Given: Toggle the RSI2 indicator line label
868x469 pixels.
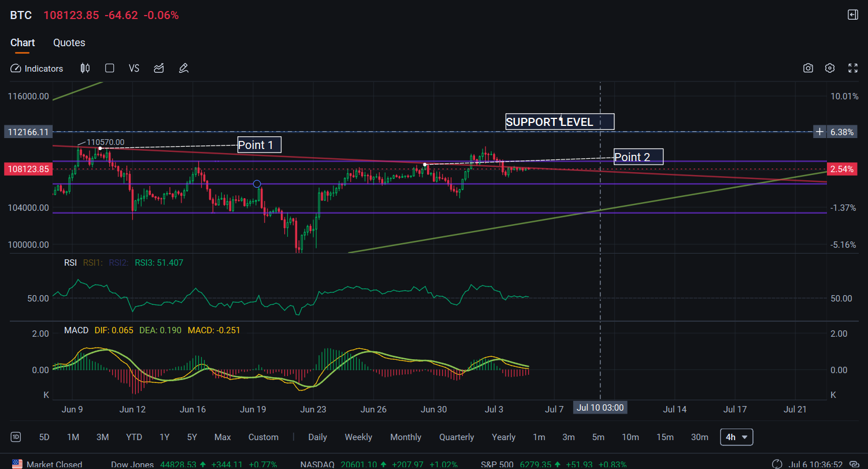Looking at the screenshot, I should [118, 262].
